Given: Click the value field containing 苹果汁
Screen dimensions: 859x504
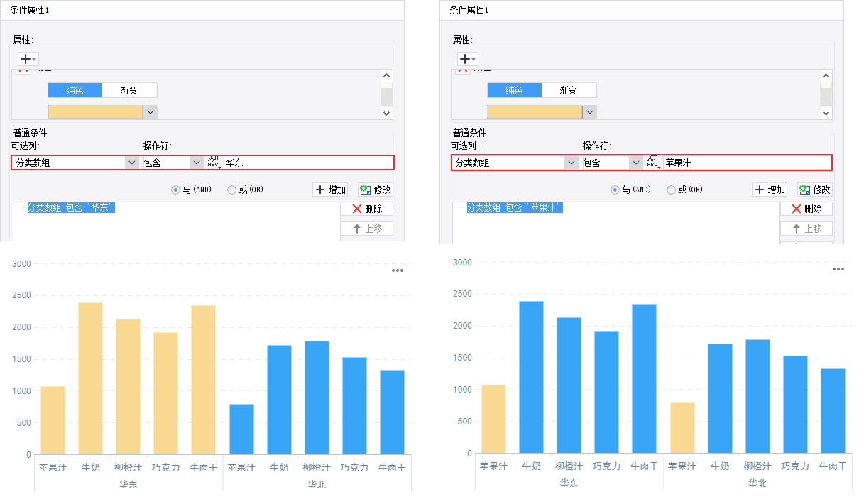Looking at the screenshot, I should 748,163.
